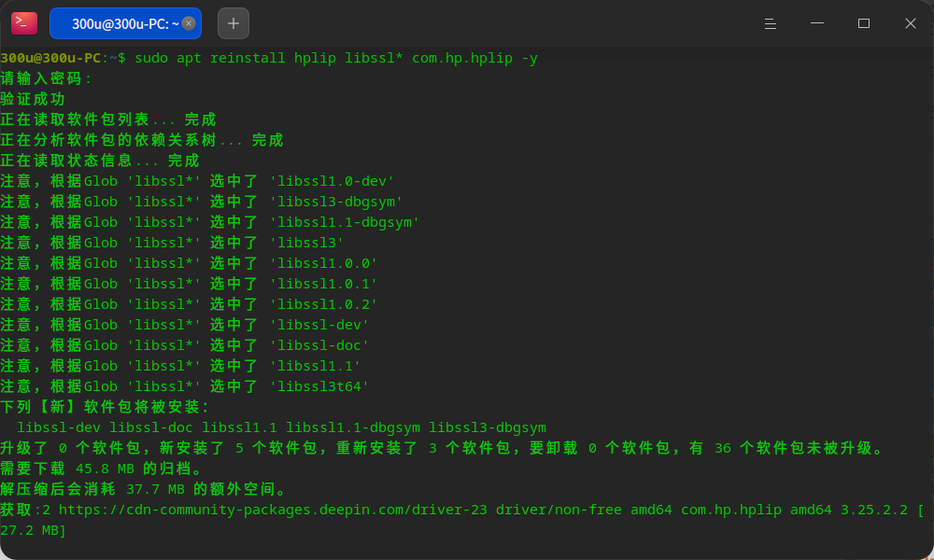Maximize the terminal window
The width and height of the screenshot is (934, 560).
(864, 23)
